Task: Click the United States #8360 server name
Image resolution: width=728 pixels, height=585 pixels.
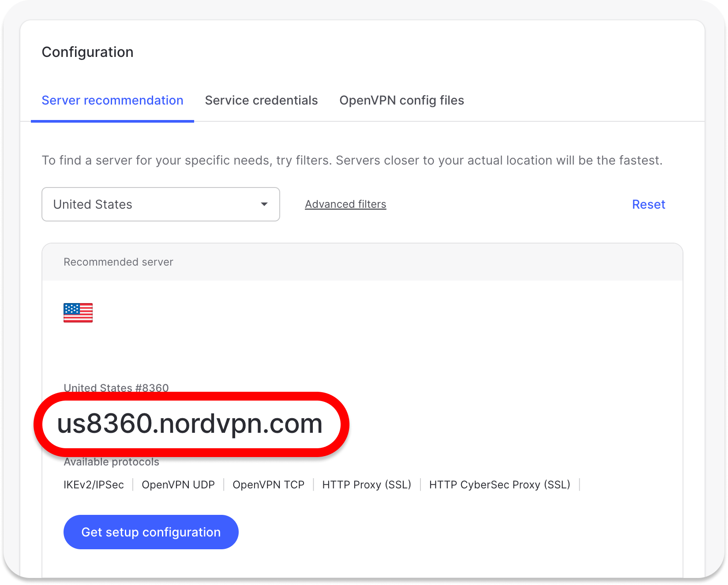Action: point(116,387)
